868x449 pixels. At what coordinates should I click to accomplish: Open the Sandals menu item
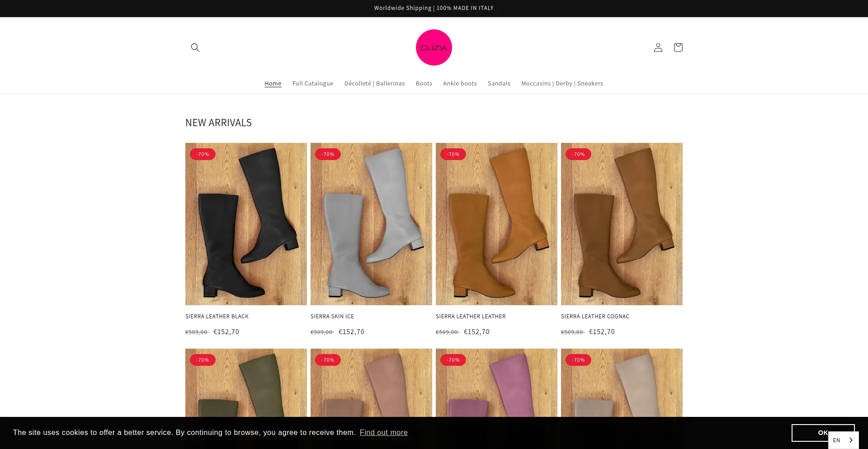[499, 84]
